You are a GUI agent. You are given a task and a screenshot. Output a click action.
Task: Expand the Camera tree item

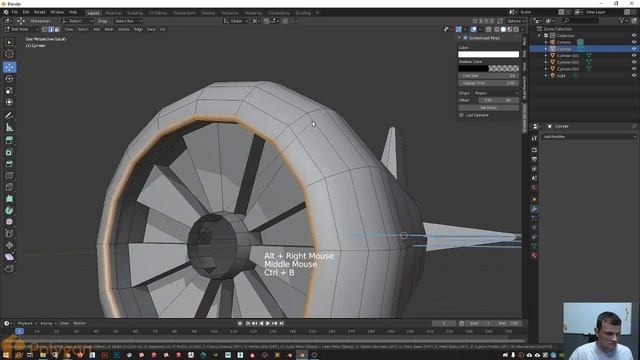pos(546,42)
